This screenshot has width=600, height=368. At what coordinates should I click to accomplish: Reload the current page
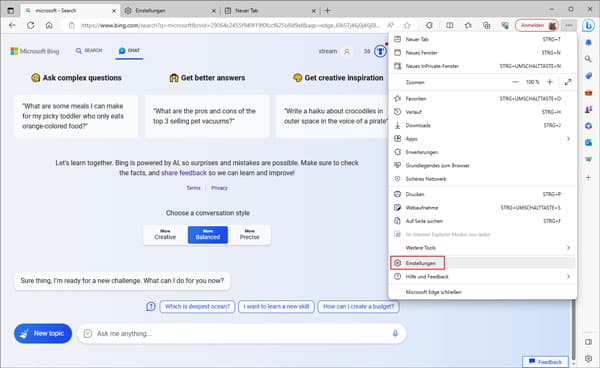31,25
